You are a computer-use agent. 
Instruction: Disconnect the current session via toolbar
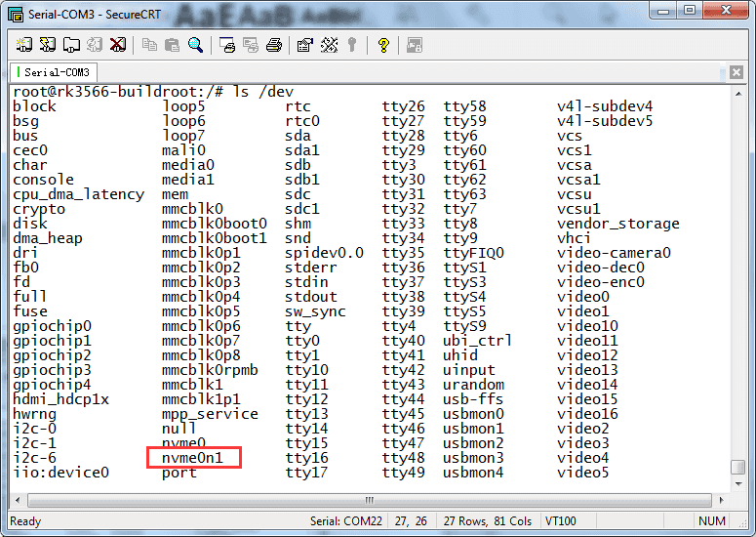[x=118, y=45]
